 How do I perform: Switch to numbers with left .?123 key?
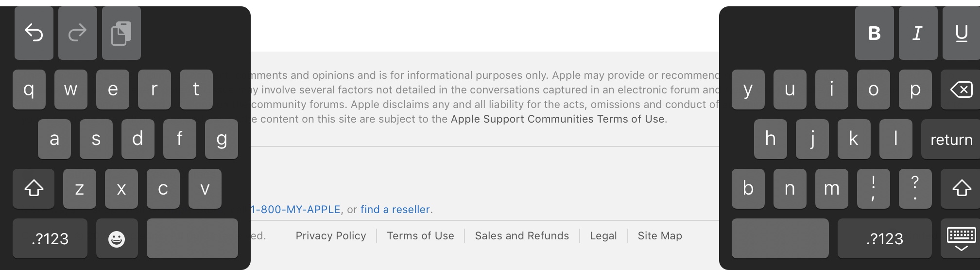coord(50,239)
